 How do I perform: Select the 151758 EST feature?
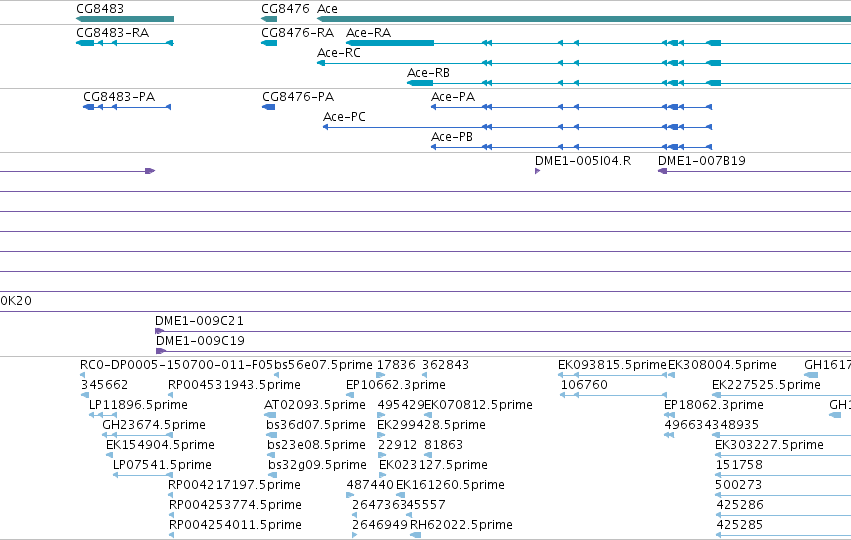pyautogui.click(x=783, y=475)
